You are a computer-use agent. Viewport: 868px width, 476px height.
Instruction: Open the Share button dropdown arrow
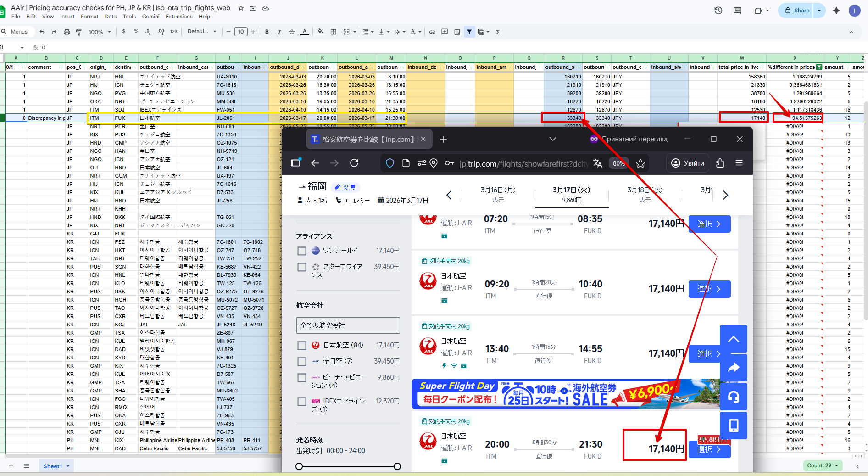(x=819, y=11)
